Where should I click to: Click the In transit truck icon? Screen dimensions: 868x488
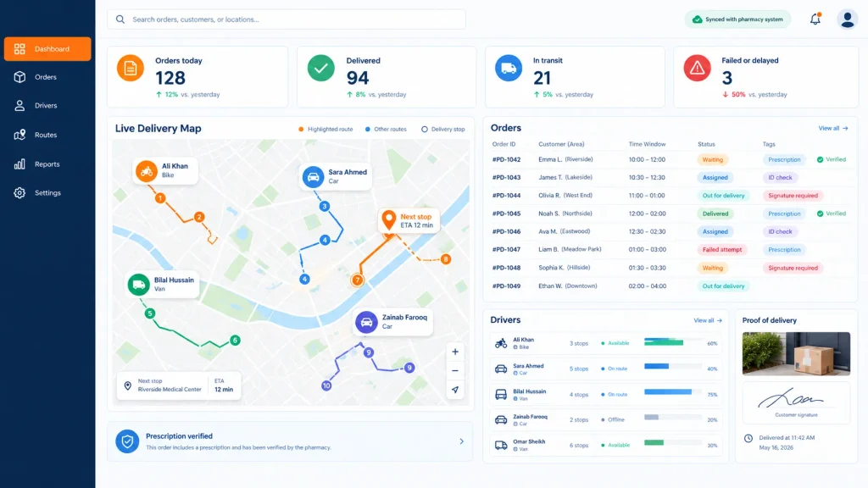click(509, 68)
